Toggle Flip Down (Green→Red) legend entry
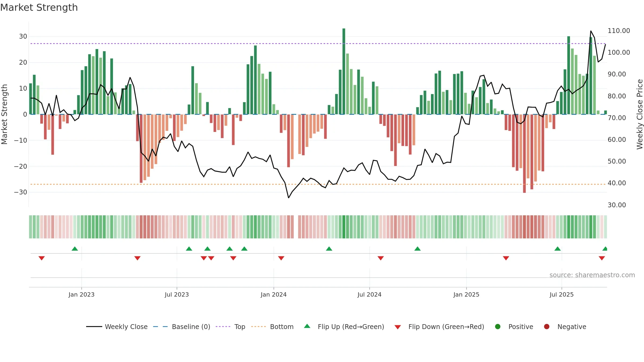 click(439, 327)
